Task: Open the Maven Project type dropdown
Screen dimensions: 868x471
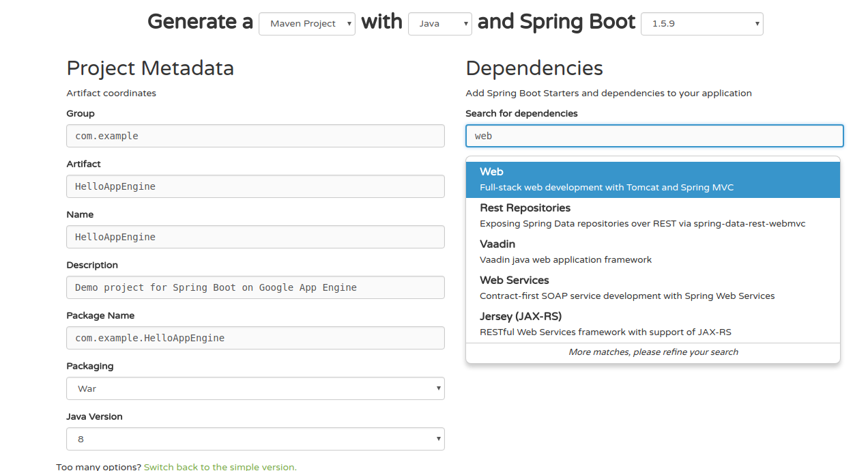Action: coord(307,23)
